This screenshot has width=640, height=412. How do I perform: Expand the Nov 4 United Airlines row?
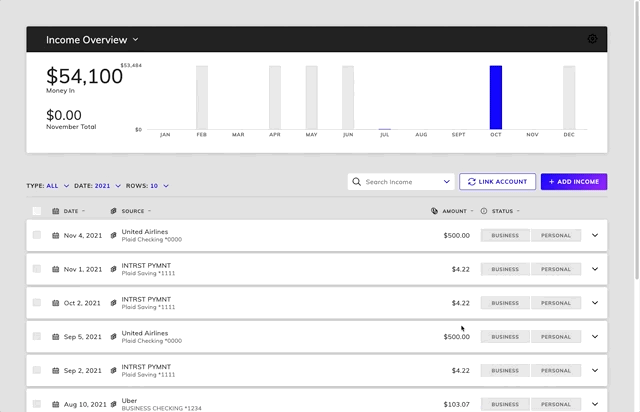(595, 235)
